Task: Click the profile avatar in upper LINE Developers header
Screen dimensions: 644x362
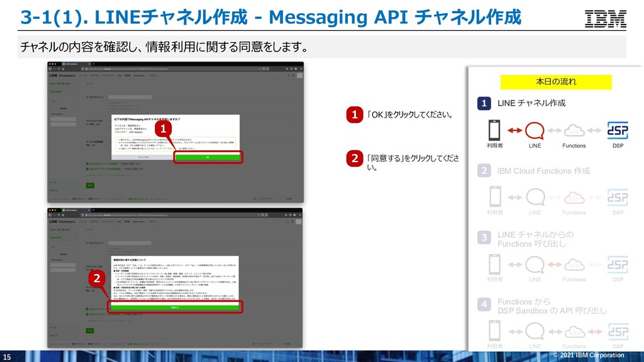Action: point(300,75)
